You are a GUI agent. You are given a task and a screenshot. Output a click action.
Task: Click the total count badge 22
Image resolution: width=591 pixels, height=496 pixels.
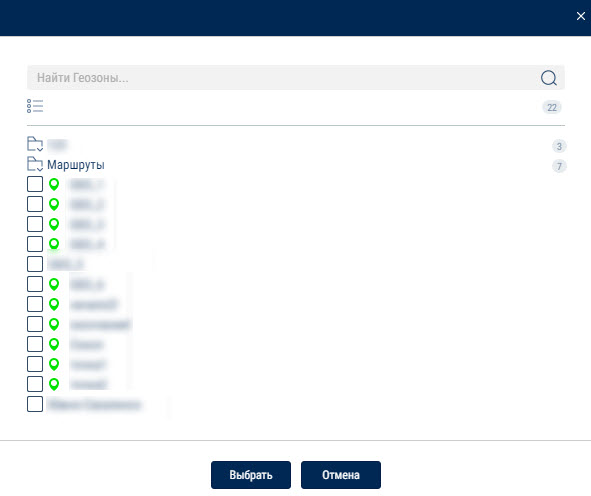[x=552, y=107]
